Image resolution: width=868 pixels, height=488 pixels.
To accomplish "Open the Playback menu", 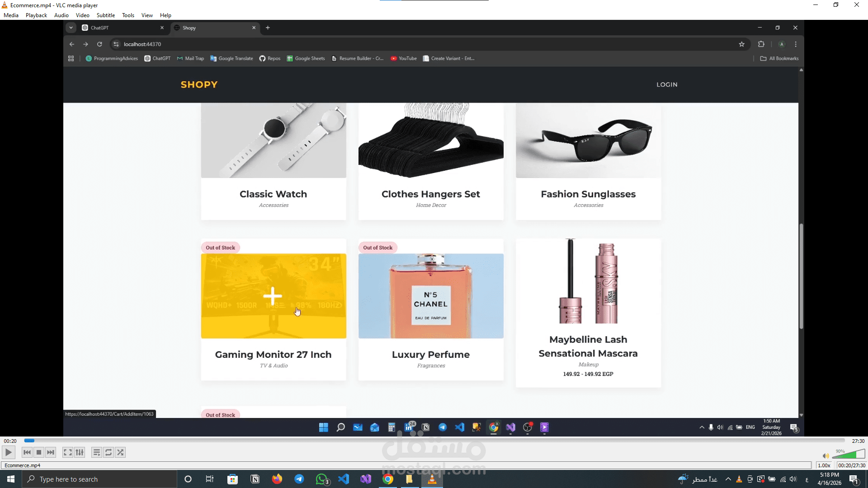I will click(x=36, y=15).
